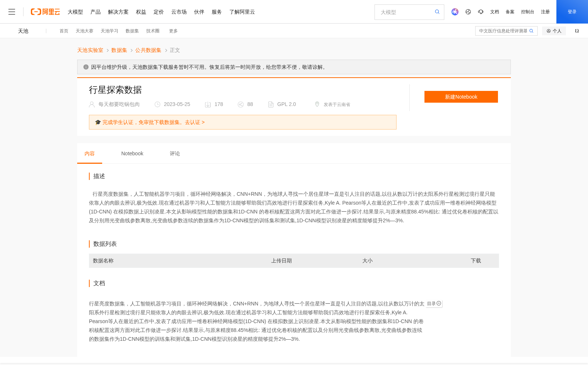Click the graduation cap icon

(98, 122)
